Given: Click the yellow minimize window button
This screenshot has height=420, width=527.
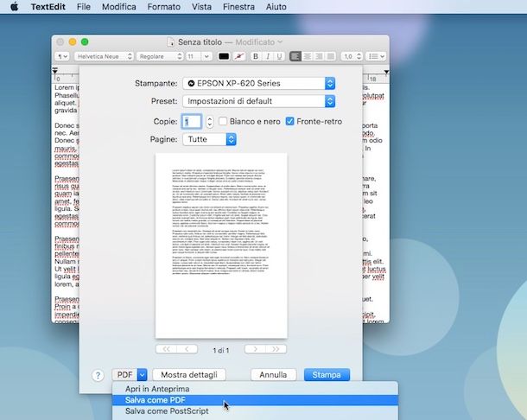Looking at the screenshot, I should tap(73, 41).
